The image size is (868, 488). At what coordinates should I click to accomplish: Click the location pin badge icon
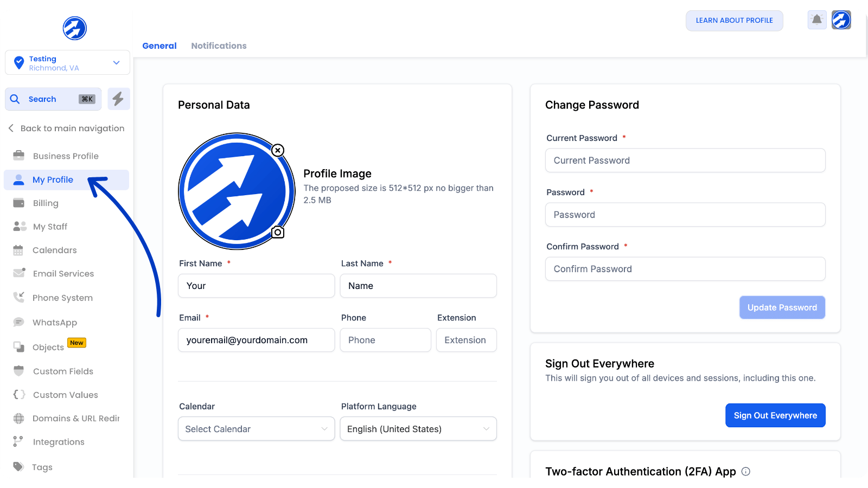click(x=19, y=63)
